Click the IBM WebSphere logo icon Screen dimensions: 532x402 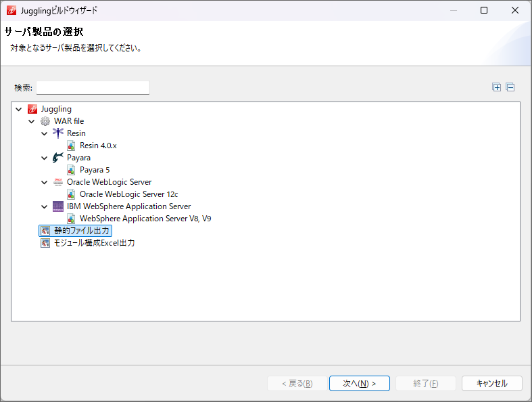58,206
